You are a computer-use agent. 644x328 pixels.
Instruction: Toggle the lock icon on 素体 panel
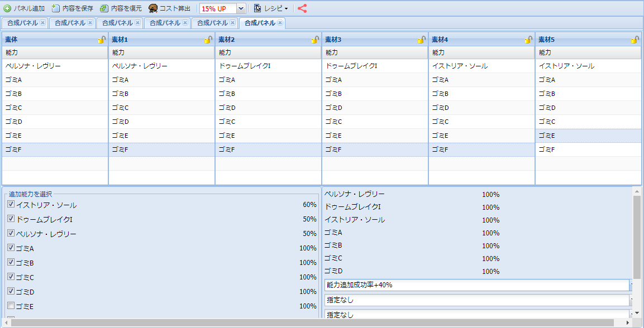point(102,40)
